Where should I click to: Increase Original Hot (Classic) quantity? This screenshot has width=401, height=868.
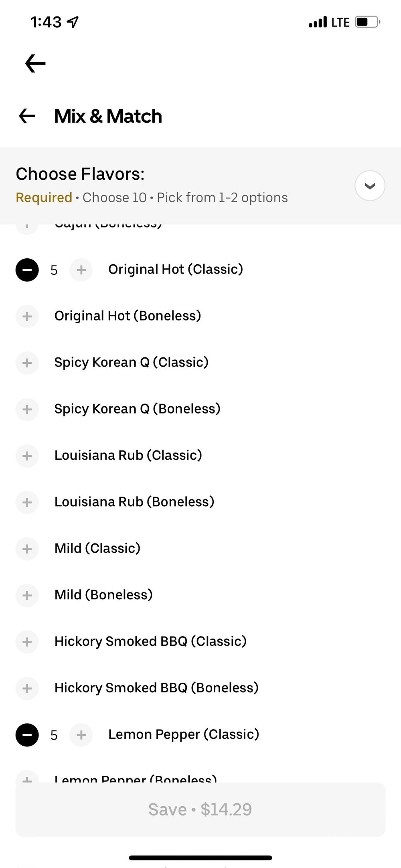pyautogui.click(x=81, y=270)
